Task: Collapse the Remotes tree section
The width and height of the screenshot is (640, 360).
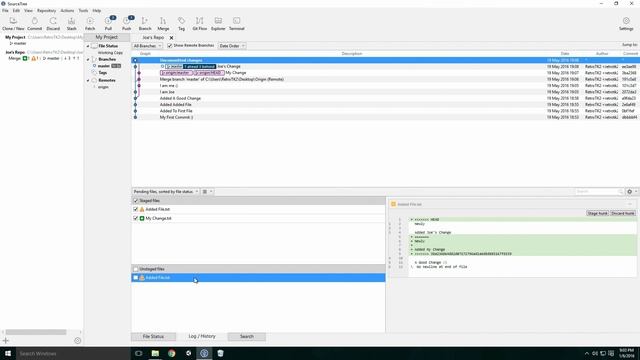Action: 88,80
